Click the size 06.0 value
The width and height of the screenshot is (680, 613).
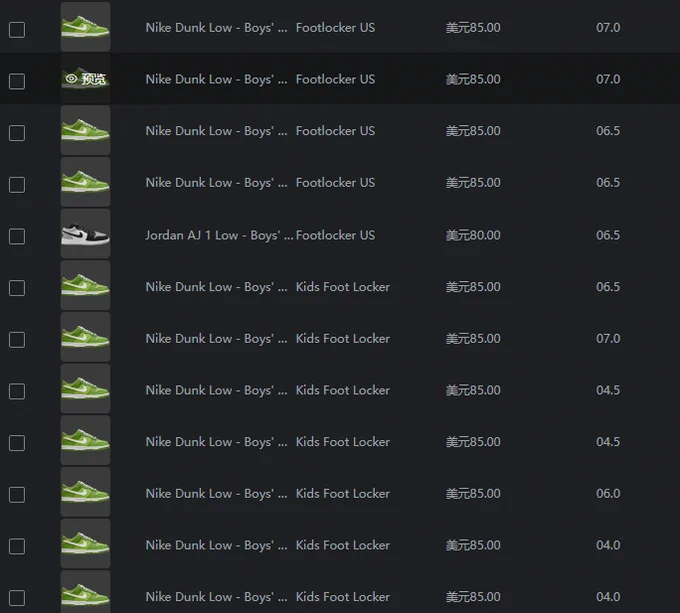608,493
